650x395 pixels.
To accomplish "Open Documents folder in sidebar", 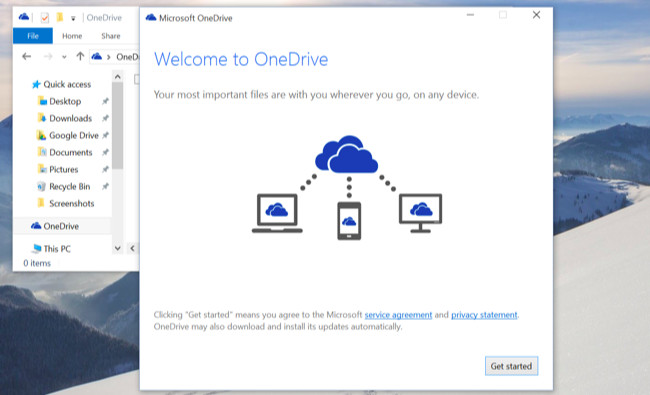I will pos(70,153).
